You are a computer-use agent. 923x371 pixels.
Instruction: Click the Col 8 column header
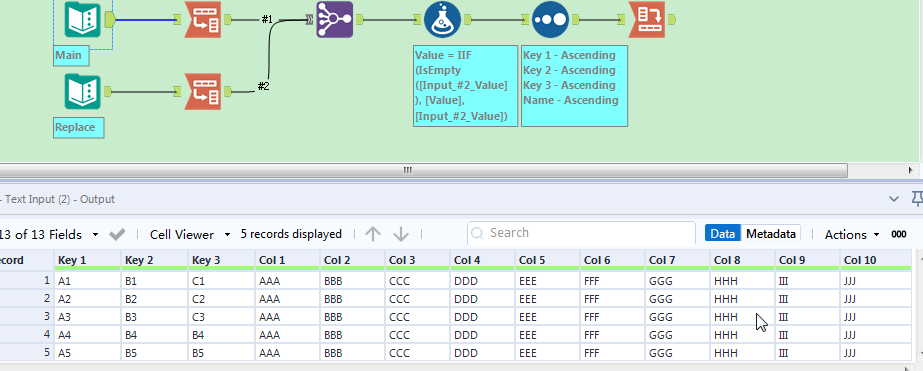click(743, 260)
